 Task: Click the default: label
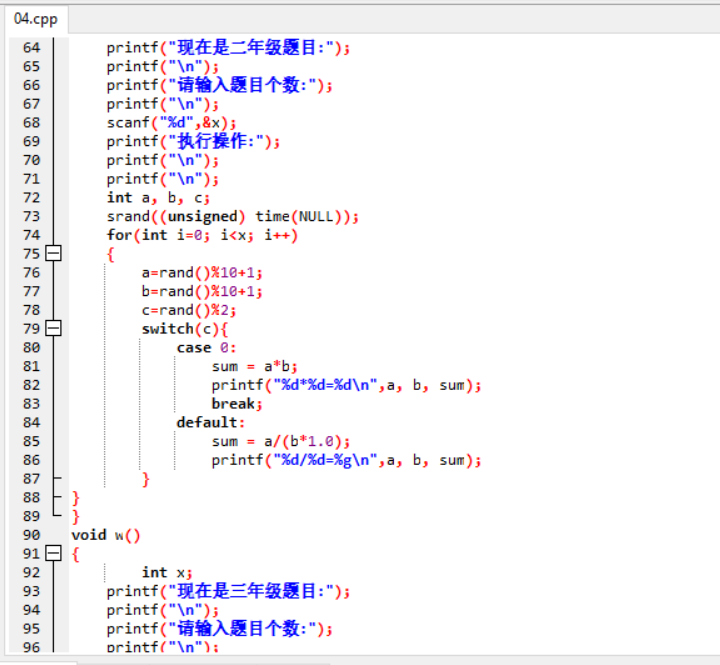211,423
